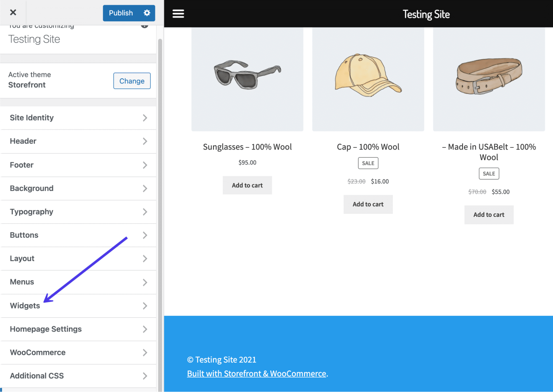553x392 pixels.
Task: Click the Change active theme button
Action: coord(132,81)
